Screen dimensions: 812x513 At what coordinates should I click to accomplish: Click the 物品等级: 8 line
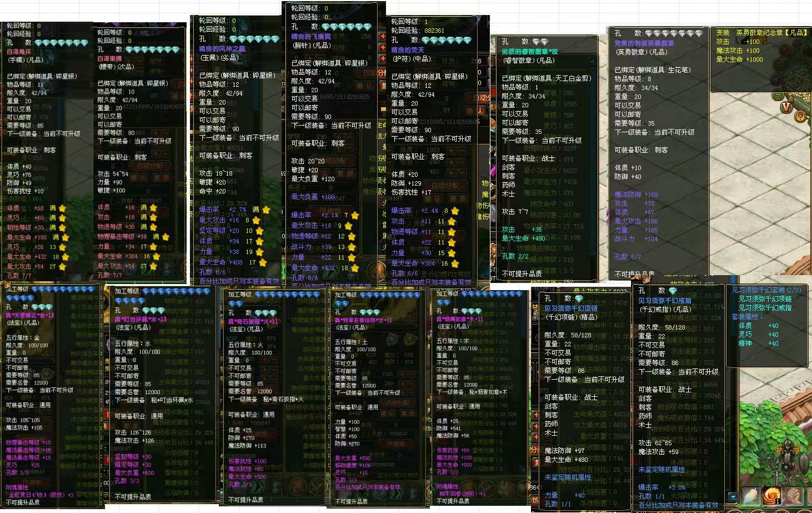(x=633, y=79)
